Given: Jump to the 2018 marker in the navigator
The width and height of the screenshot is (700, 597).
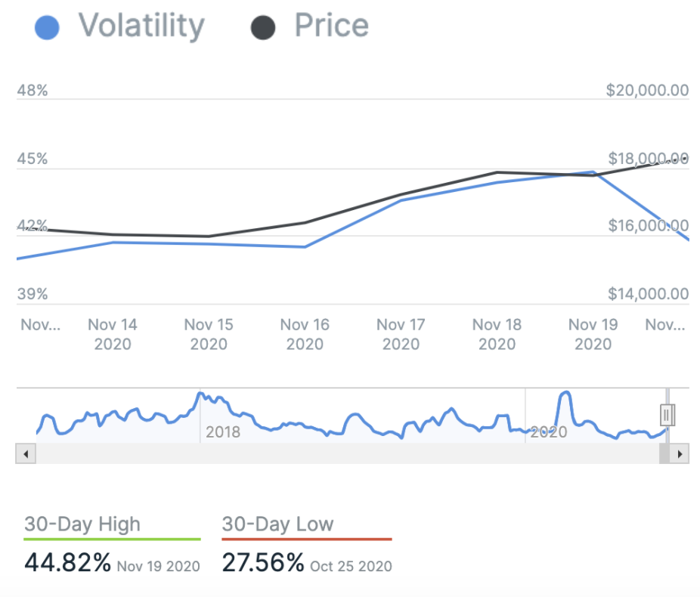Looking at the screenshot, I should 223,432.
